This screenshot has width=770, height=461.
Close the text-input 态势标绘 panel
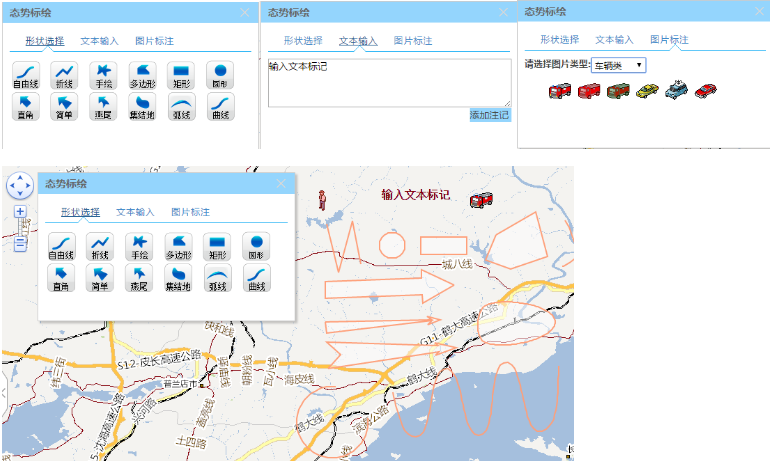point(503,12)
